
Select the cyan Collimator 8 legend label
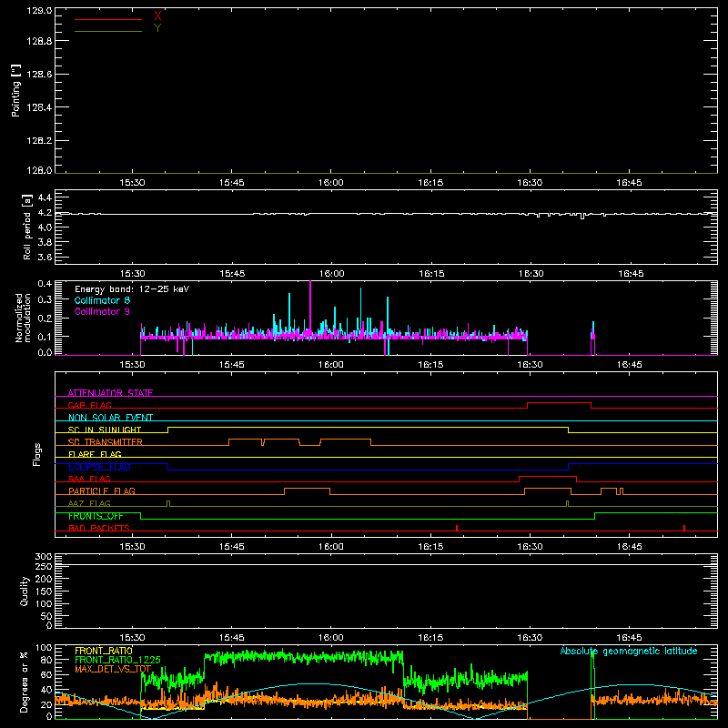click(x=102, y=300)
